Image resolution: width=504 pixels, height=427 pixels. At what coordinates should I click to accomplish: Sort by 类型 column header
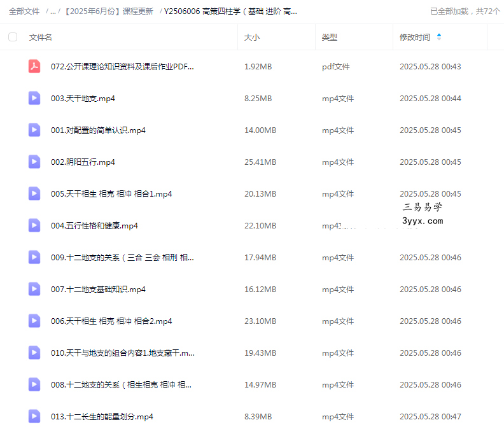(330, 38)
